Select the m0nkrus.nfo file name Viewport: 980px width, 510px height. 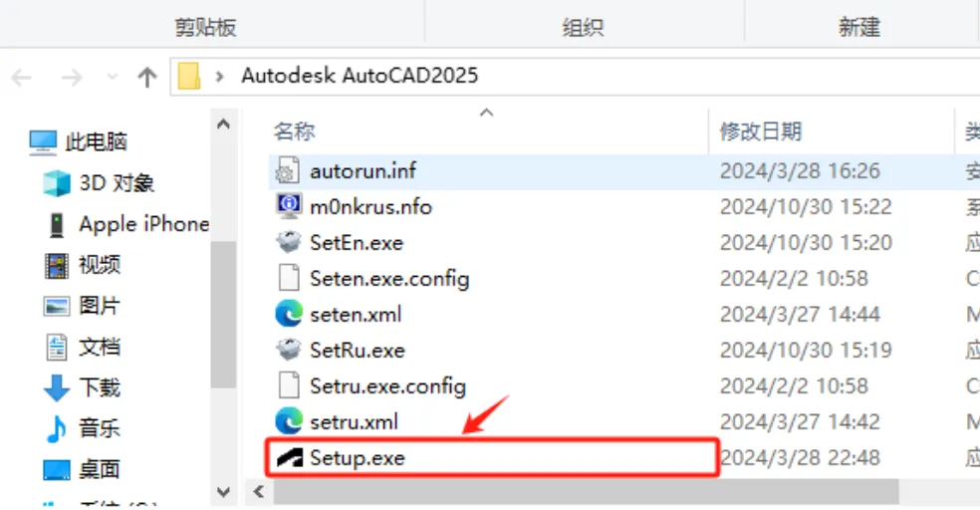point(370,206)
